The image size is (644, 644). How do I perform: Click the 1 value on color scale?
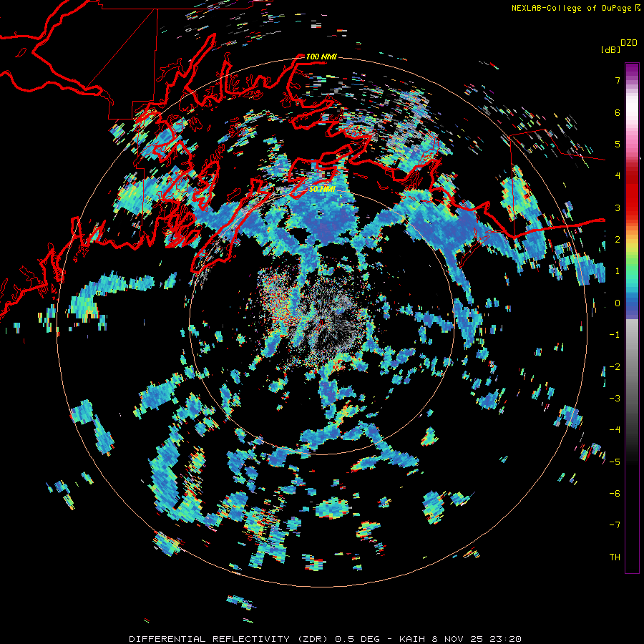coord(618,271)
